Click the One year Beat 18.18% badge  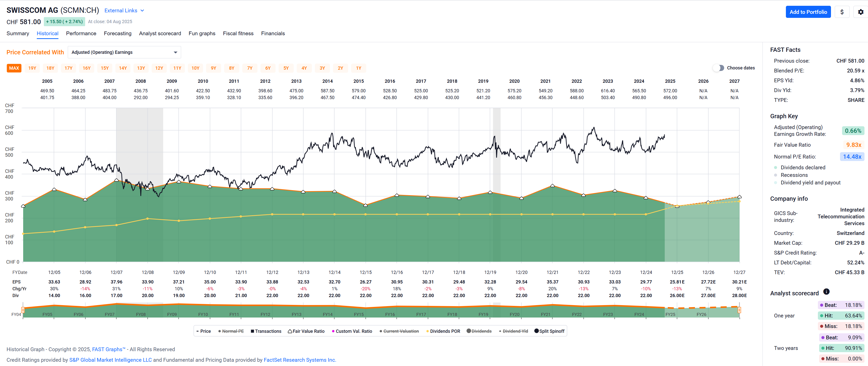click(841, 305)
